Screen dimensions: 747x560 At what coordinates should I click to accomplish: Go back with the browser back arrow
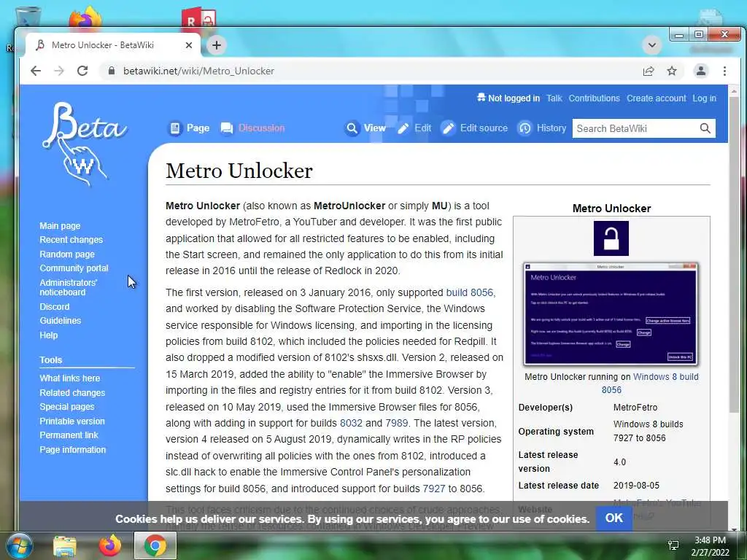pos(36,71)
